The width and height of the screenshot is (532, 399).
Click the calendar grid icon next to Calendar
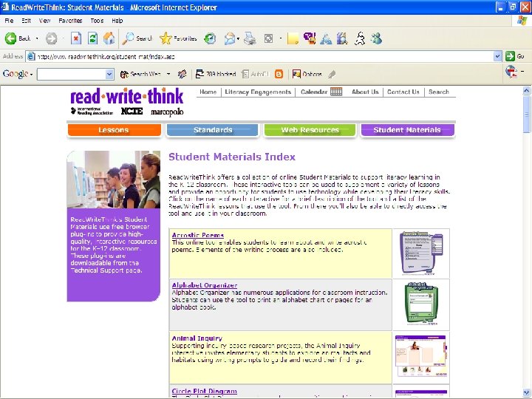pos(336,92)
